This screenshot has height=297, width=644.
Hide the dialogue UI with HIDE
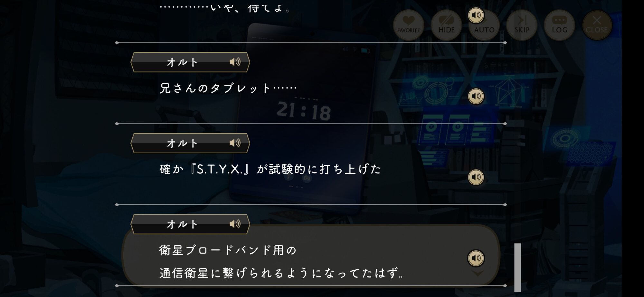(x=446, y=25)
